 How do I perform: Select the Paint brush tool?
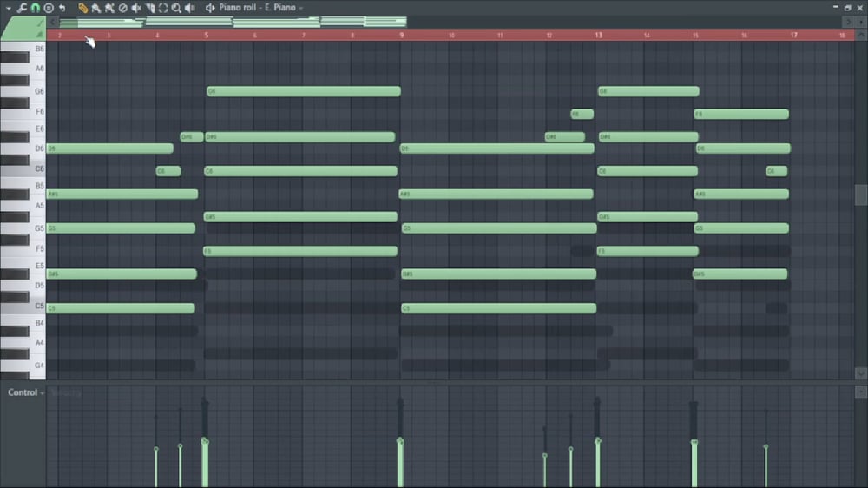(x=96, y=8)
